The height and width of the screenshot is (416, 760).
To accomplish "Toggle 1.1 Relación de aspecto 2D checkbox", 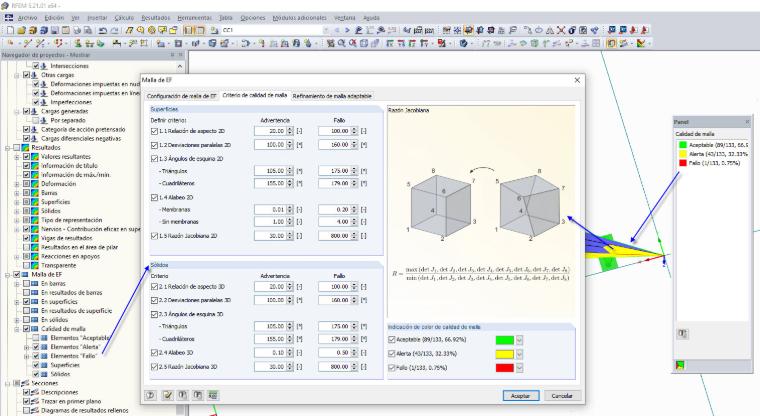I will click(154, 131).
